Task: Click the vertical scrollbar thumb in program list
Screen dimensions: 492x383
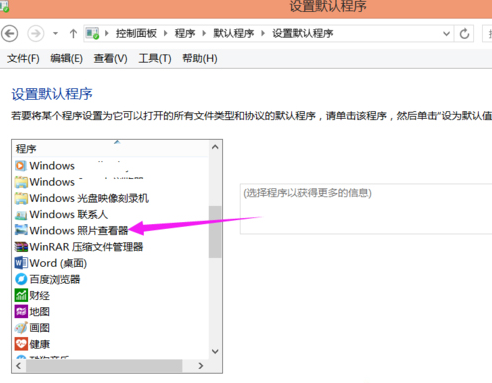Action: (215, 232)
